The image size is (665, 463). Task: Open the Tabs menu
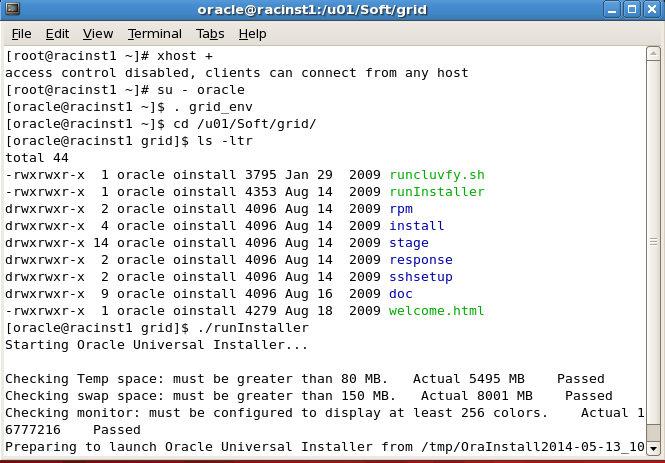click(x=210, y=34)
